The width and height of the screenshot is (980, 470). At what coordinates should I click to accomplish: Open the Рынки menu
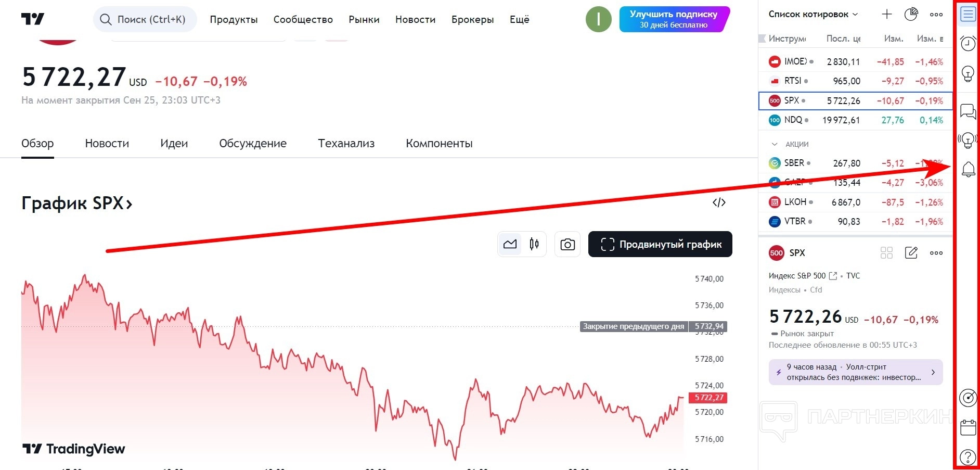coord(364,20)
